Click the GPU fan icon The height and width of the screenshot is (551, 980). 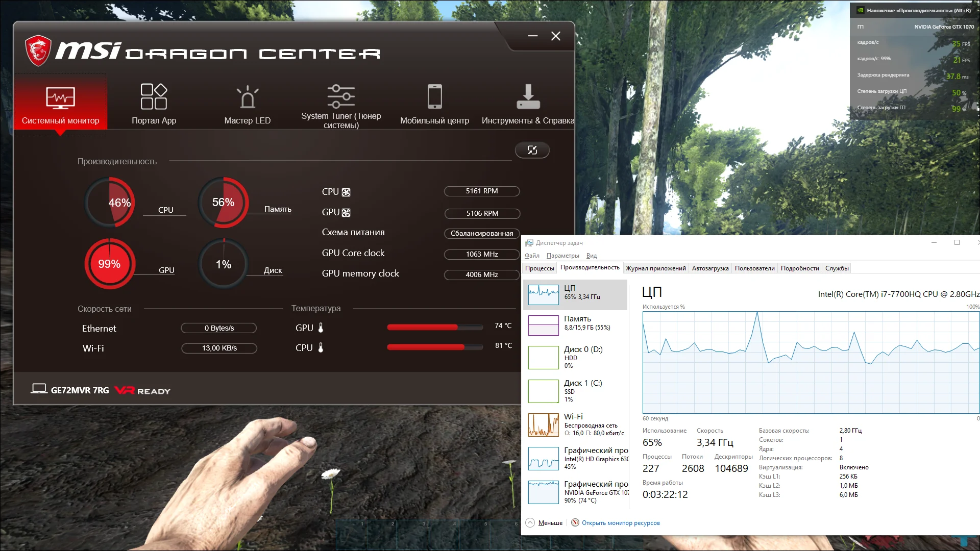tap(346, 213)
